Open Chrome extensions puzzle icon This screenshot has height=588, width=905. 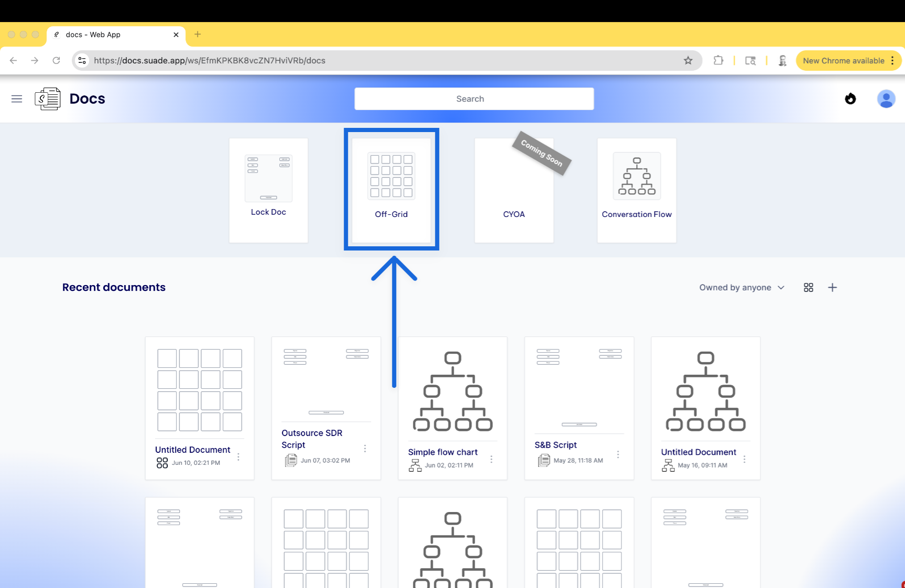coord(718,61)
